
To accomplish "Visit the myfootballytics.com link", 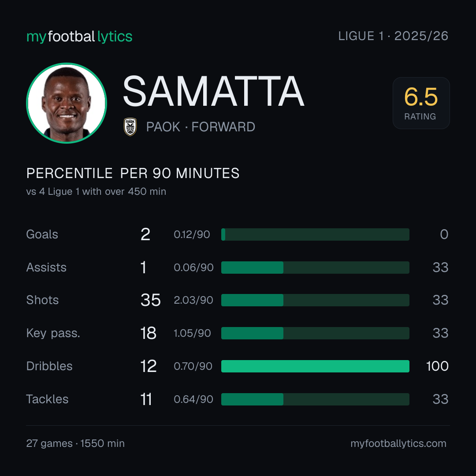I will [398, 443].
